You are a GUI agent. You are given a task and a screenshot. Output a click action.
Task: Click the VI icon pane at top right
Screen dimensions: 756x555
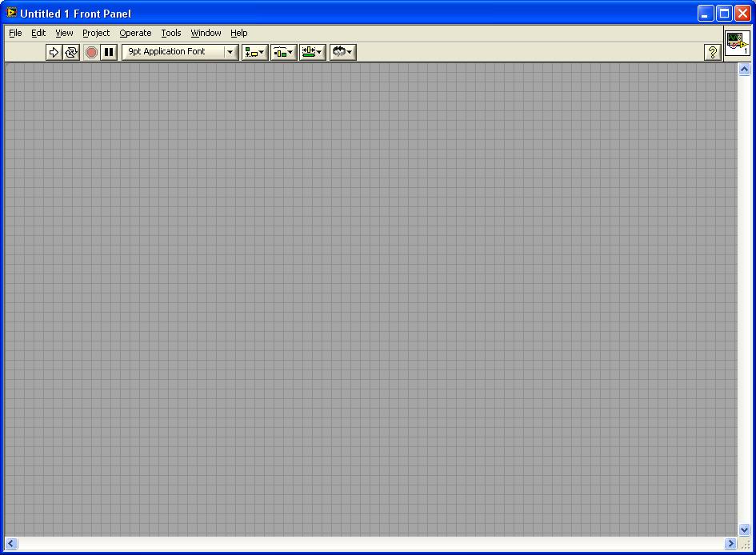point(738,43)
